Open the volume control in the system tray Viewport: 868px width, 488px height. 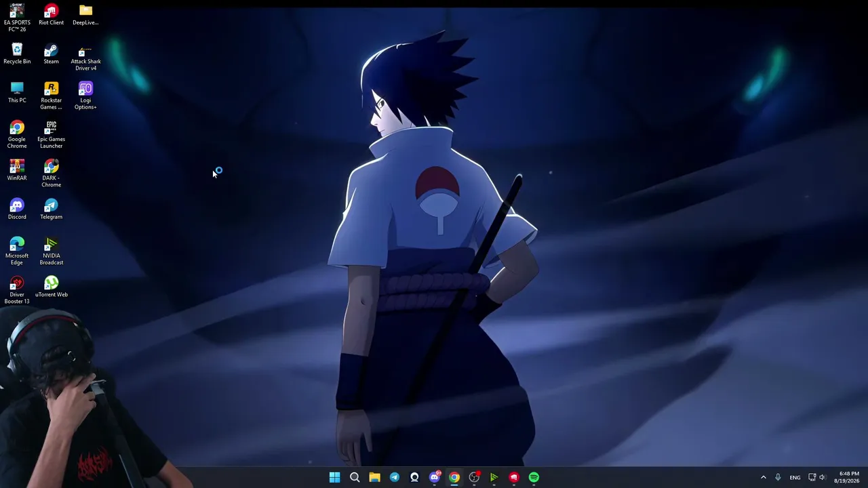click(x=823, y=477)
